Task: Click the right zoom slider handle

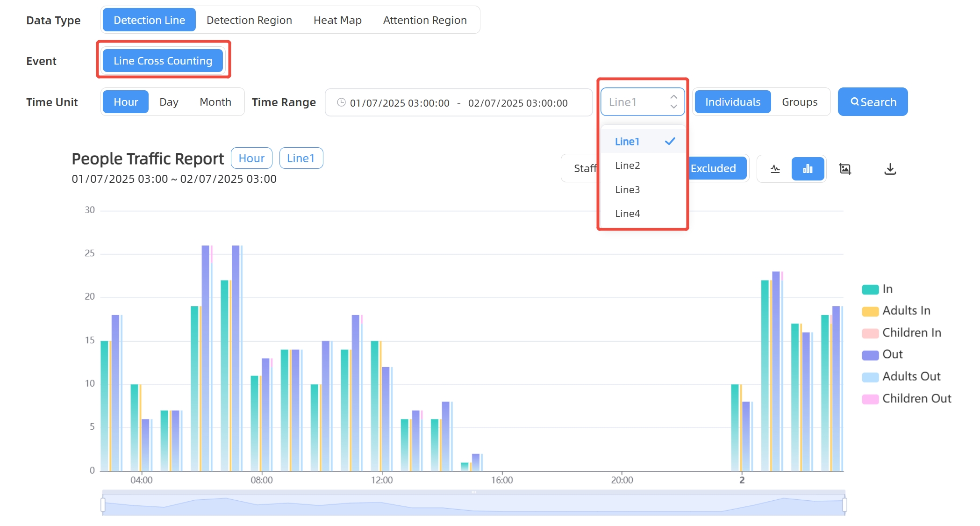Action: point(844,505)
